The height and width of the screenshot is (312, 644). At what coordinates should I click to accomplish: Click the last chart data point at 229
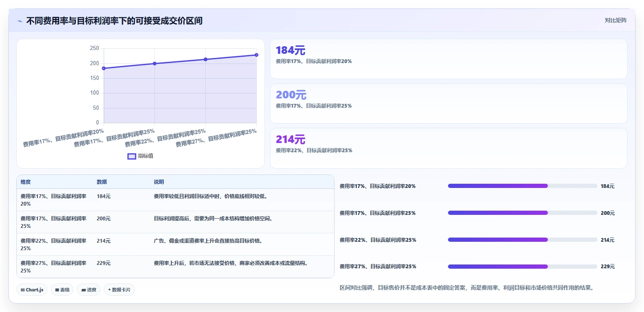coord(257,55)
